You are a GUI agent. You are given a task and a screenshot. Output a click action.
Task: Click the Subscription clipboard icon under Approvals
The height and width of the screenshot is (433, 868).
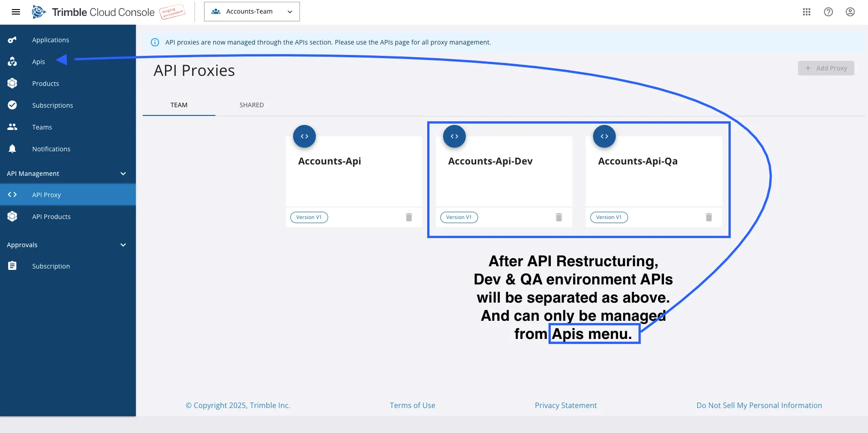click(x=12, y=266)
